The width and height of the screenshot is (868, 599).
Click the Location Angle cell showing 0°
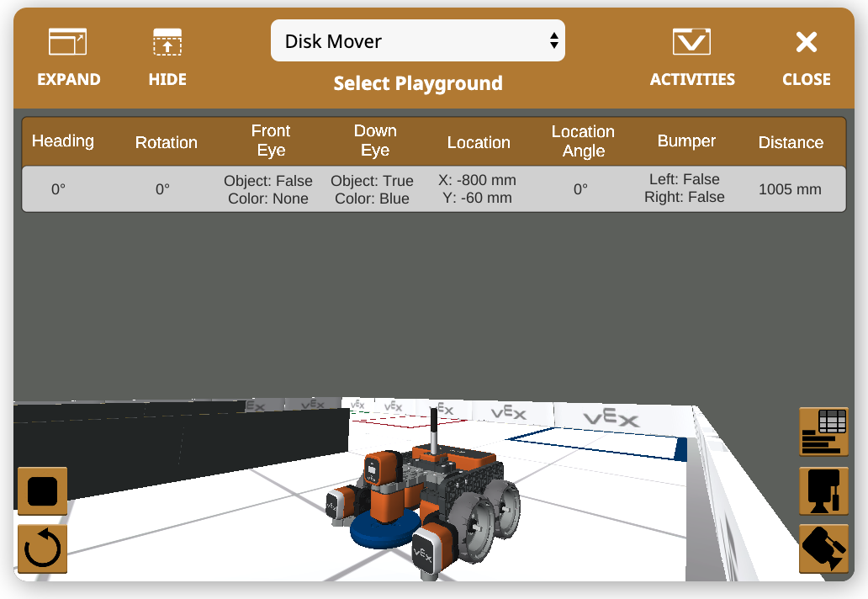(581, 189)
